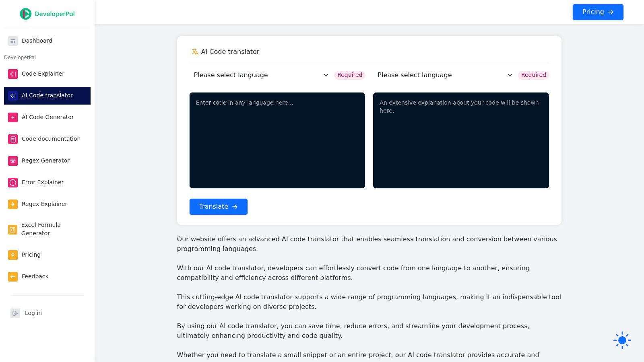Click the paragraph starting "This cutting-edge AI"
The image size is (644, 362).
(369, 302)
